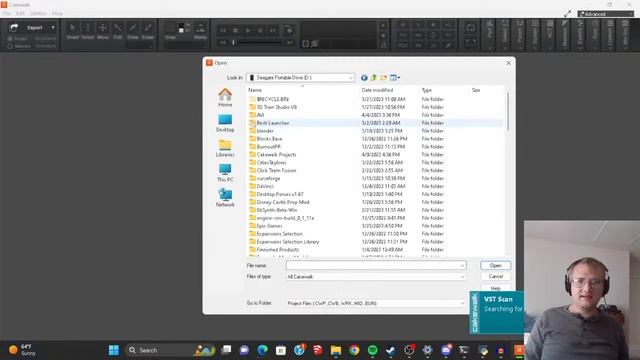Select the Select tool in Cakewalk toolbar
This screenshot has width=640, height=360.
pyautogui.click(x=87, y=31)
